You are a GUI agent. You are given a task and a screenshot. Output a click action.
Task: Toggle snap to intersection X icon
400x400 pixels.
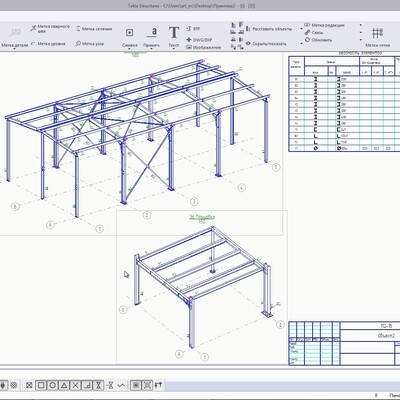[76, 385]
